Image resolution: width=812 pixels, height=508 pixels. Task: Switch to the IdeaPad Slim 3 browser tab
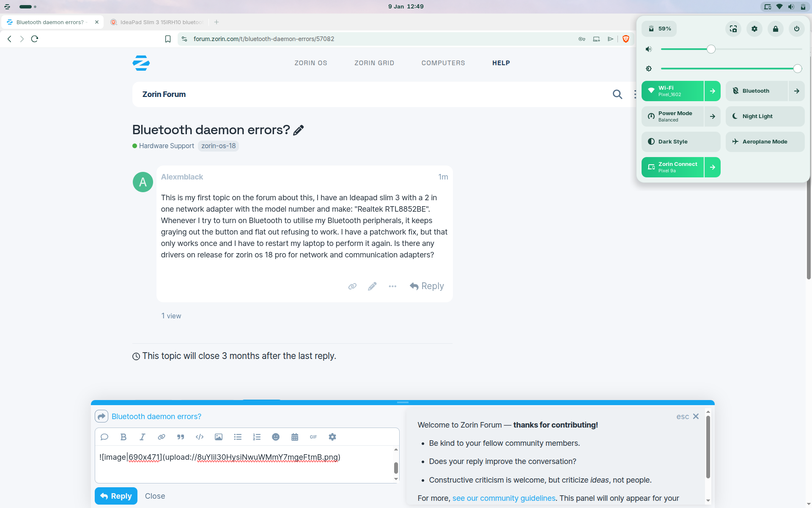point(161,22)
